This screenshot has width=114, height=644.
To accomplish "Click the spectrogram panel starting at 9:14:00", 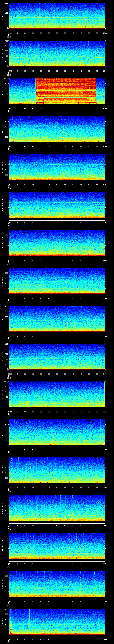I will click(57, 16).
